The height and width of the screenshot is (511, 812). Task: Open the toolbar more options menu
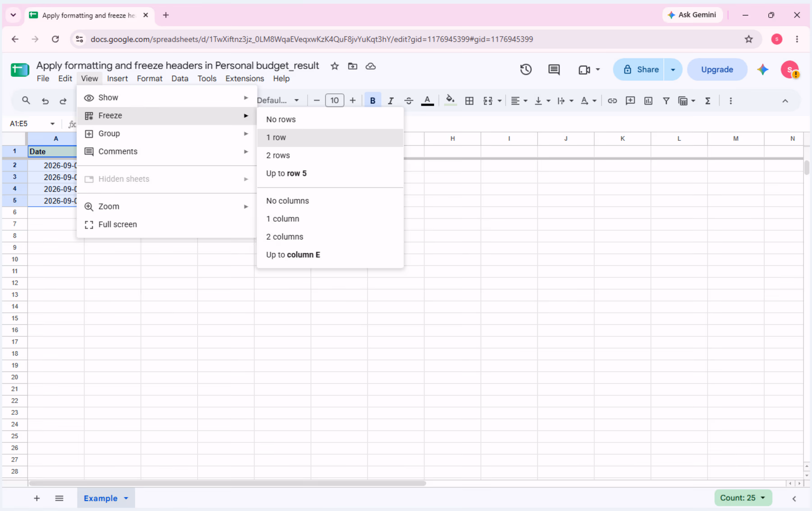[x=731, y=101]
